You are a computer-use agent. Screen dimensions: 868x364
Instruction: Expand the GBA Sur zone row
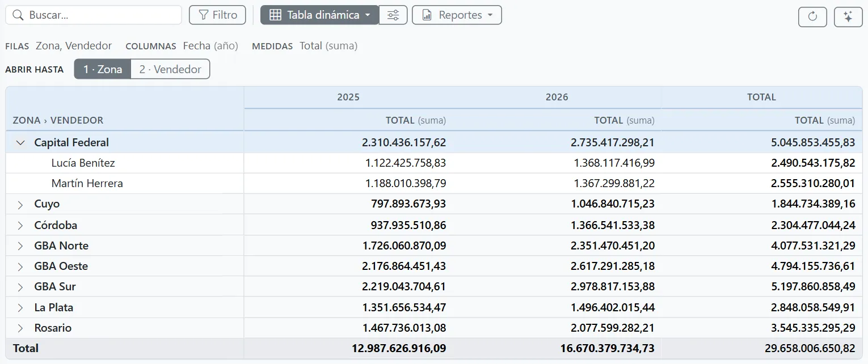coord(20,287)
